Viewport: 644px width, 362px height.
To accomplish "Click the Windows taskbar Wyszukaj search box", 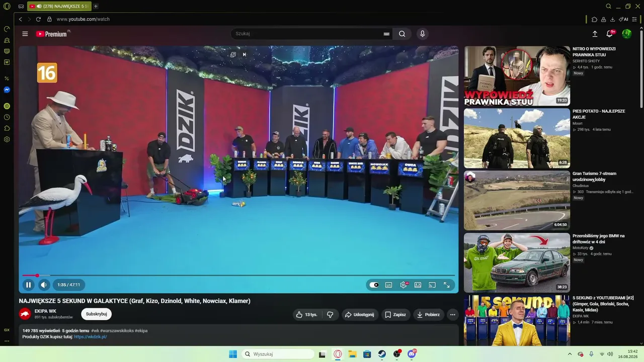I will (278, 354).
